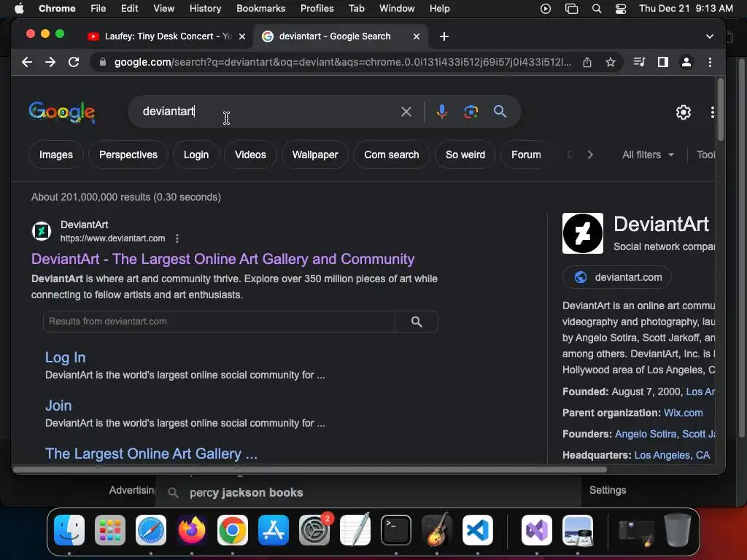Viewport: 747px width, 560px height.
Task: Click the horizontal scrollbar at window bottom
Action: (309, 470)
